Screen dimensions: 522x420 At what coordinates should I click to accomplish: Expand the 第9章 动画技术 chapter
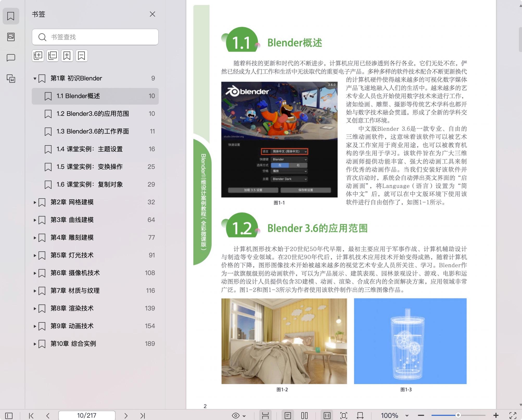pyautogui.click(x=35, y=326)
